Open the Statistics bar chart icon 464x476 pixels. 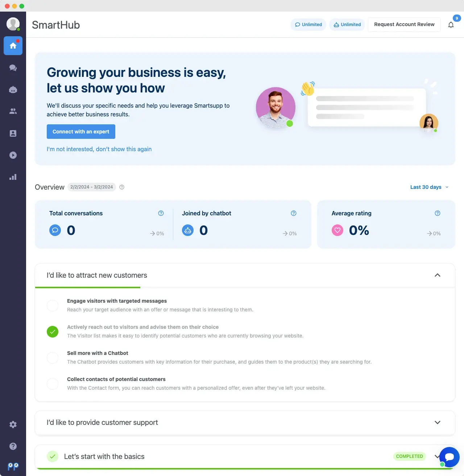[x=13, y=177]
